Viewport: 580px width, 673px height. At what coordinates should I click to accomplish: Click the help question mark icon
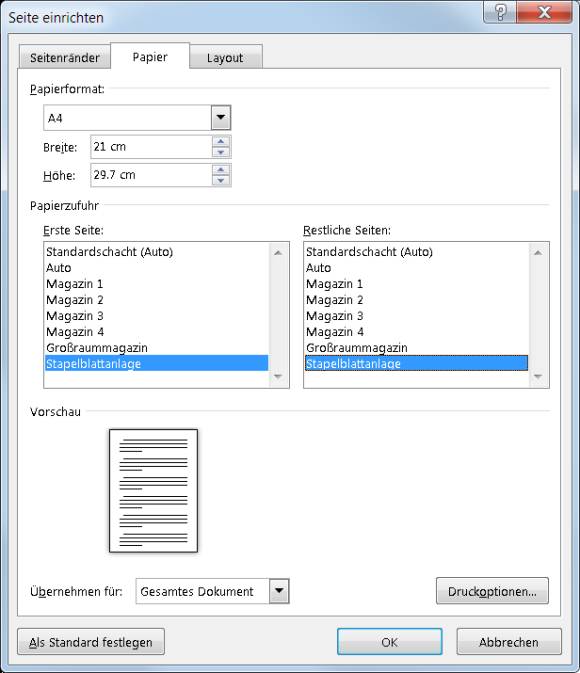(x=500, y=12)
